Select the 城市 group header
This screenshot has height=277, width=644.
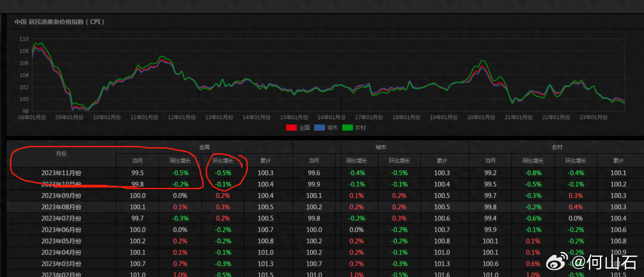tap(380, 147)
